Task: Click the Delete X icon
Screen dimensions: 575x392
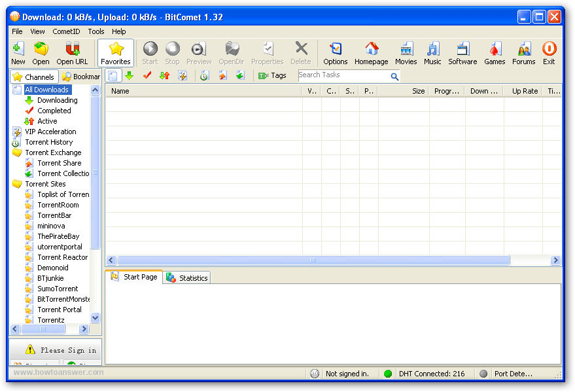Action: pos(301,53)
